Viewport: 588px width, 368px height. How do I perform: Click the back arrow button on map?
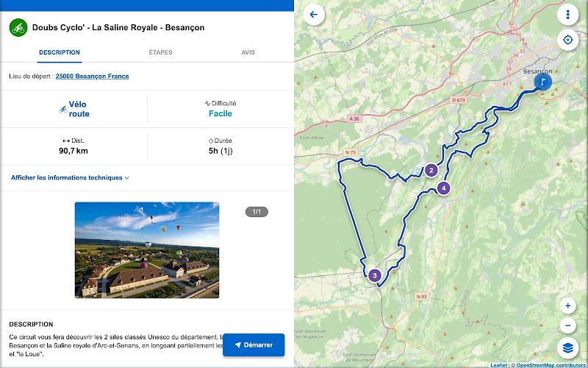point(315,15)
